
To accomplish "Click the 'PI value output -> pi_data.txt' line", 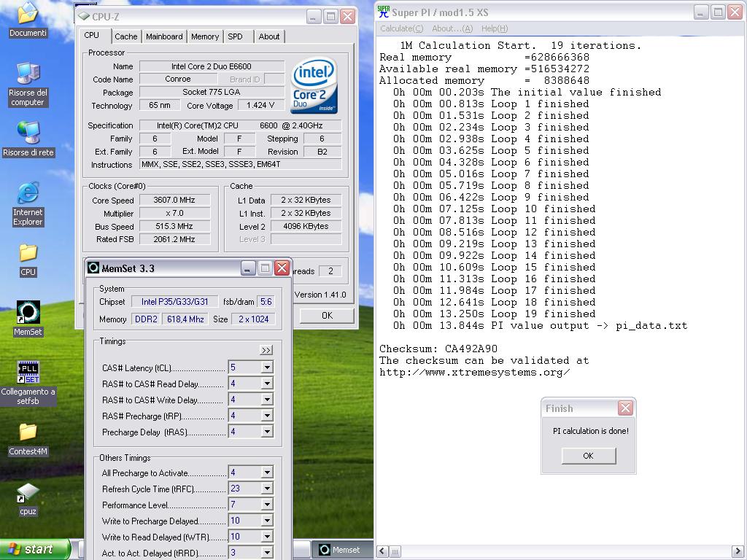I will [541, 326].
